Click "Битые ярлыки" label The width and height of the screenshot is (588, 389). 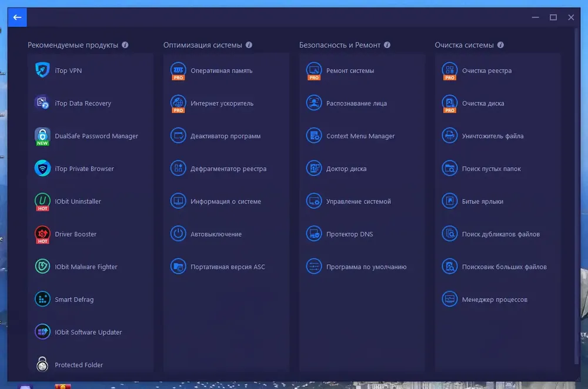click(483, 201)
